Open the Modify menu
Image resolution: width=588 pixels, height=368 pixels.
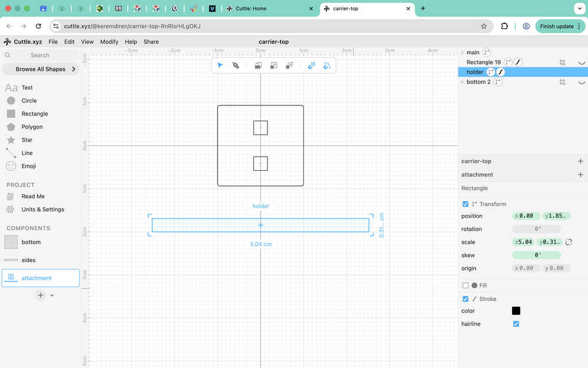pos(109,42)
